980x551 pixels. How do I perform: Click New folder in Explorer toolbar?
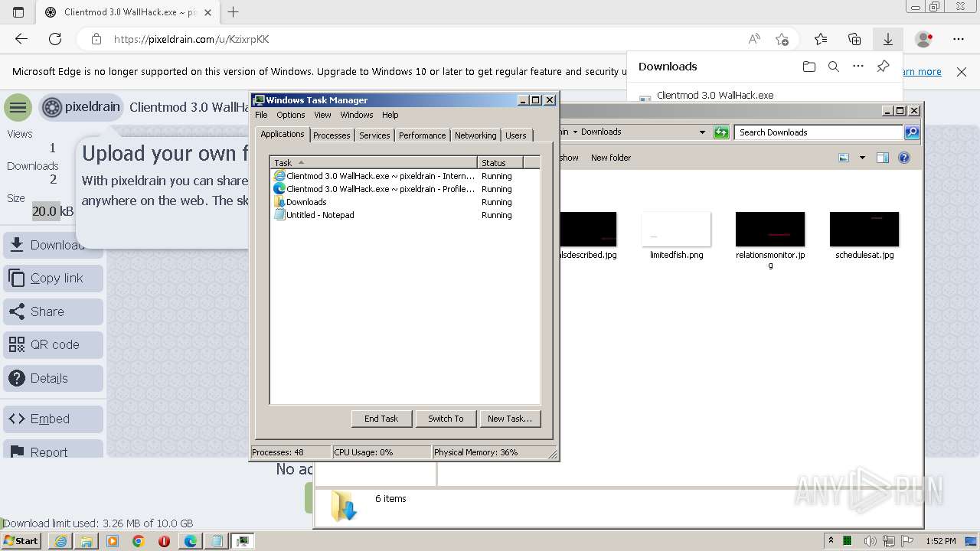pyautogui.click(x=611, y=158)
